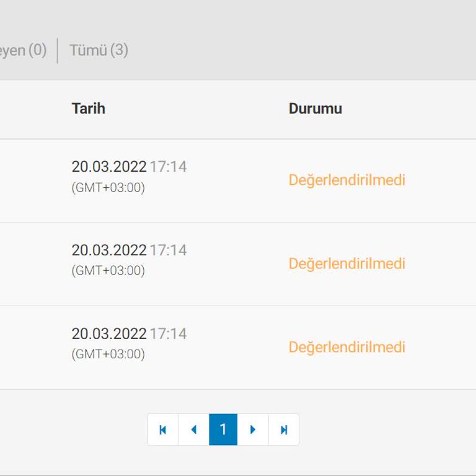
Task: Click third row's (GMT+03:00) timezone text
Action: (x=108, y=355)
